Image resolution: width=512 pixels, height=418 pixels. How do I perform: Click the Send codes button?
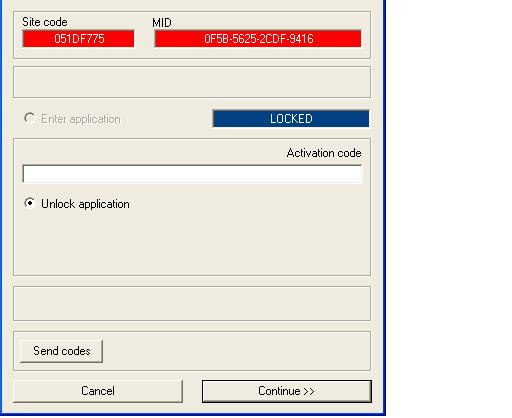click(x=62, y=351)
